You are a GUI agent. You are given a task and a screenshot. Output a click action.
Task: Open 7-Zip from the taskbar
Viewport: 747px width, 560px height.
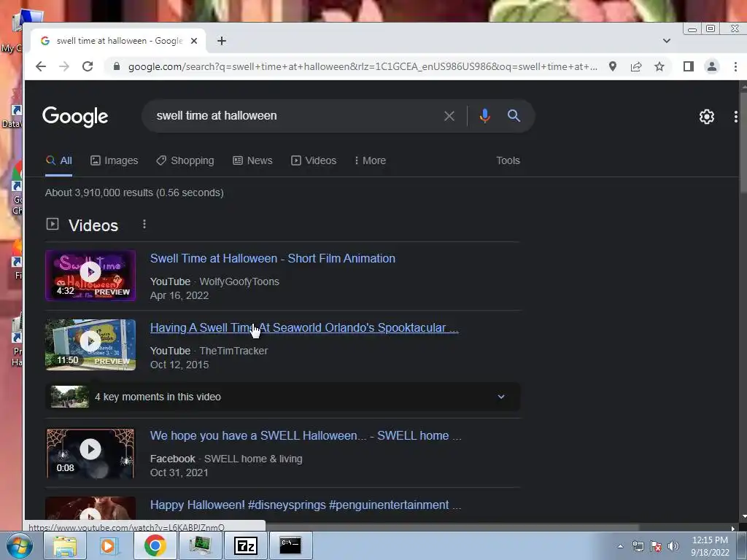click(245, 545)
